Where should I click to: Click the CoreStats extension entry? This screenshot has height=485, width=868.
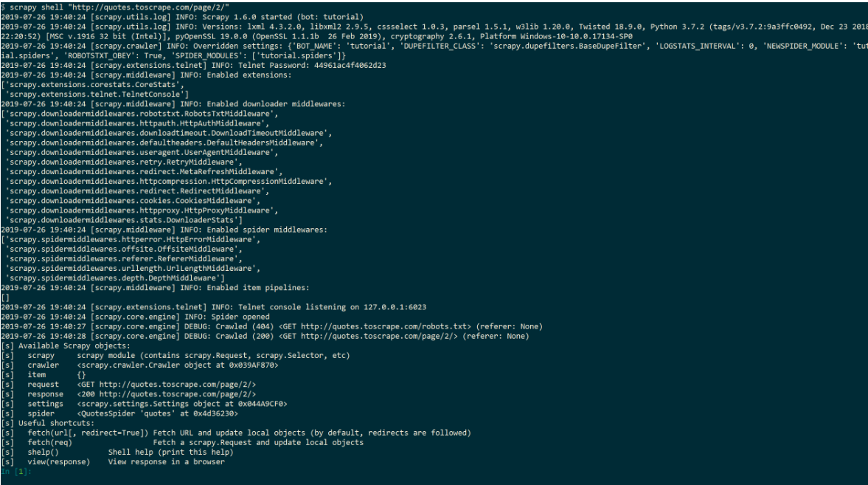click(94, 85)
